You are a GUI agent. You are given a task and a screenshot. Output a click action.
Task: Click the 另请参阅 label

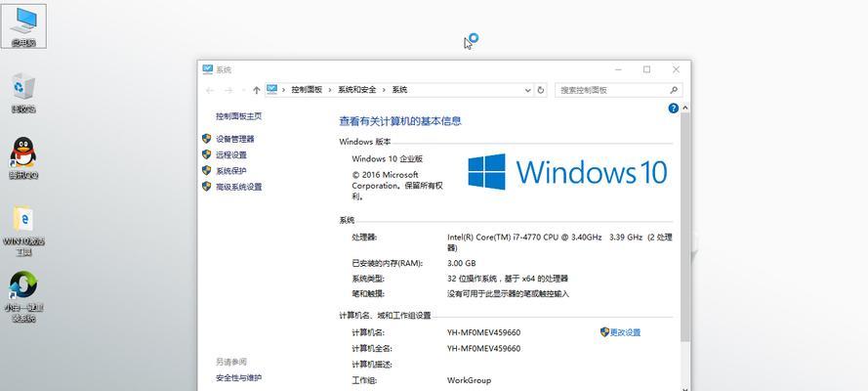click(x=230, y=362)
